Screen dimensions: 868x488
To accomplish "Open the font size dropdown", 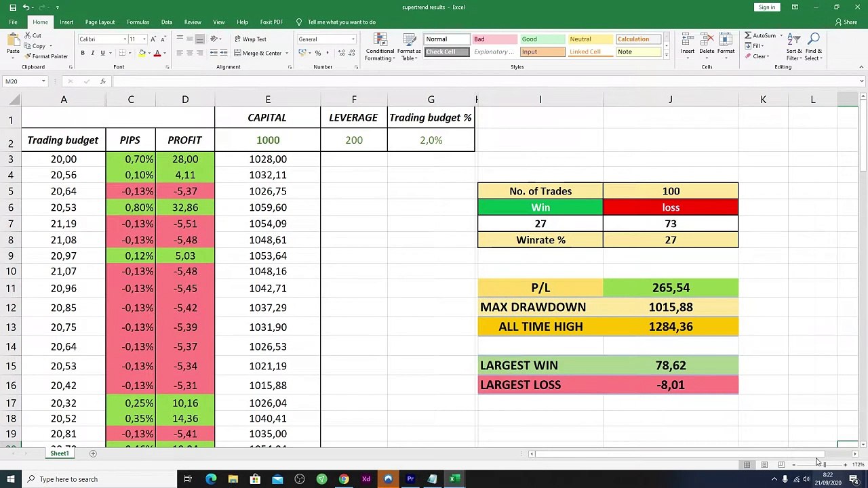I will [x=144, y=39].
